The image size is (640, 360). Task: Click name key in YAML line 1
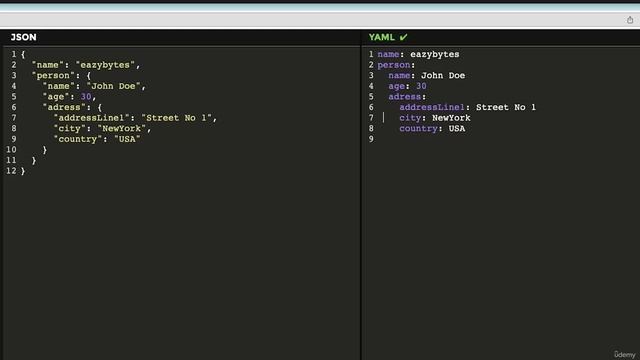pos(388,54)
